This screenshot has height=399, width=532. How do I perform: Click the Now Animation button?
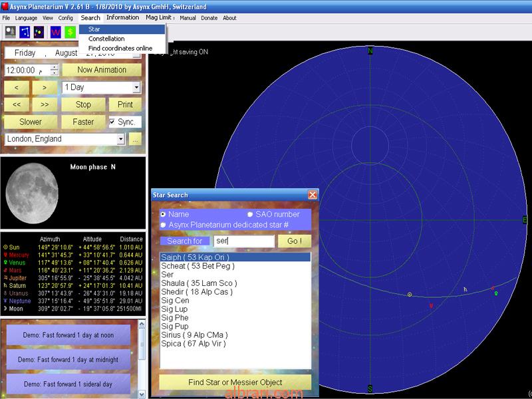click(102, 70)
